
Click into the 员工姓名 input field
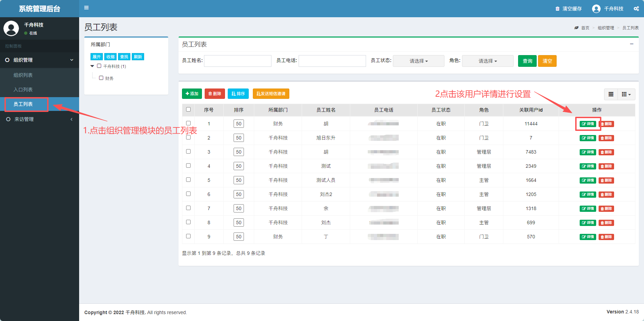tap(237, 61)
